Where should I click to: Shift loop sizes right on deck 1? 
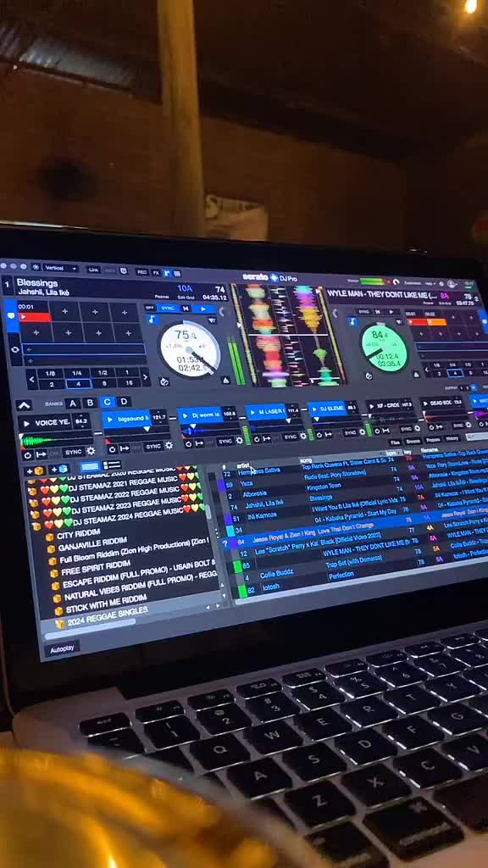[x=145, y=377]
